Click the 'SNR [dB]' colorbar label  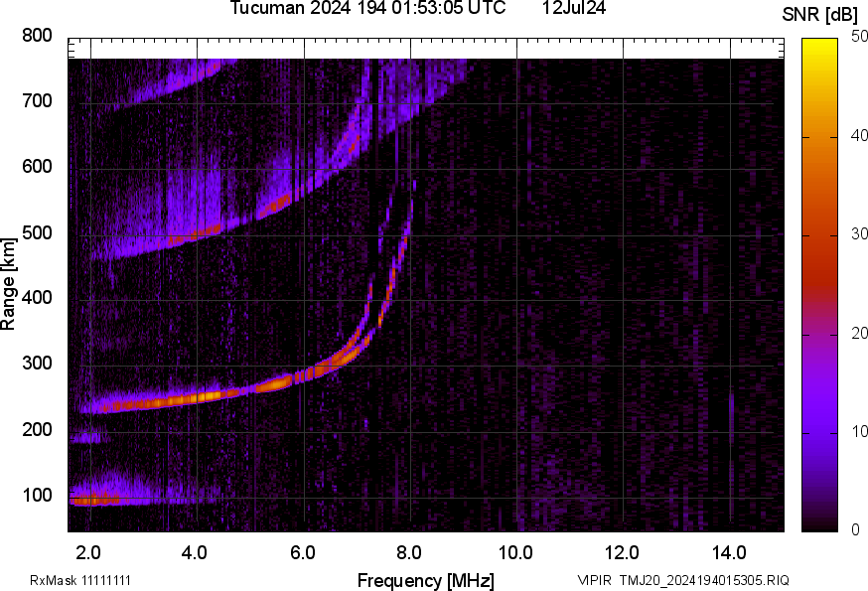point(819,15)
